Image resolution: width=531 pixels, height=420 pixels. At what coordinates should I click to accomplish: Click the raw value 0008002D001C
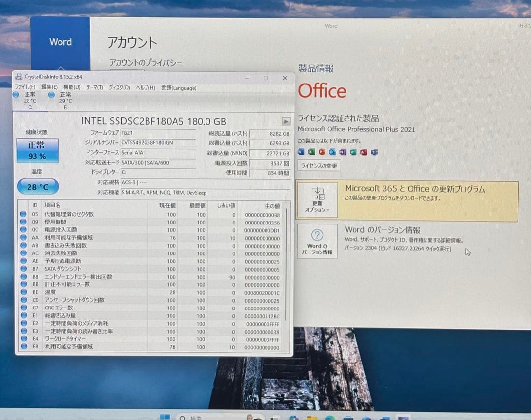[x=262, y=293]
